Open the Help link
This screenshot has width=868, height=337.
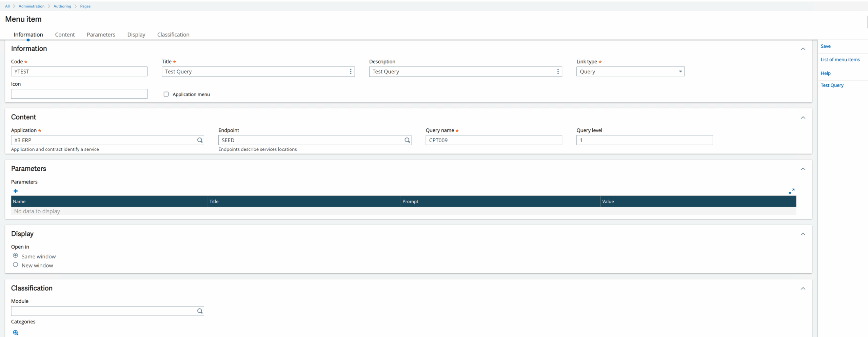[826, 73]
